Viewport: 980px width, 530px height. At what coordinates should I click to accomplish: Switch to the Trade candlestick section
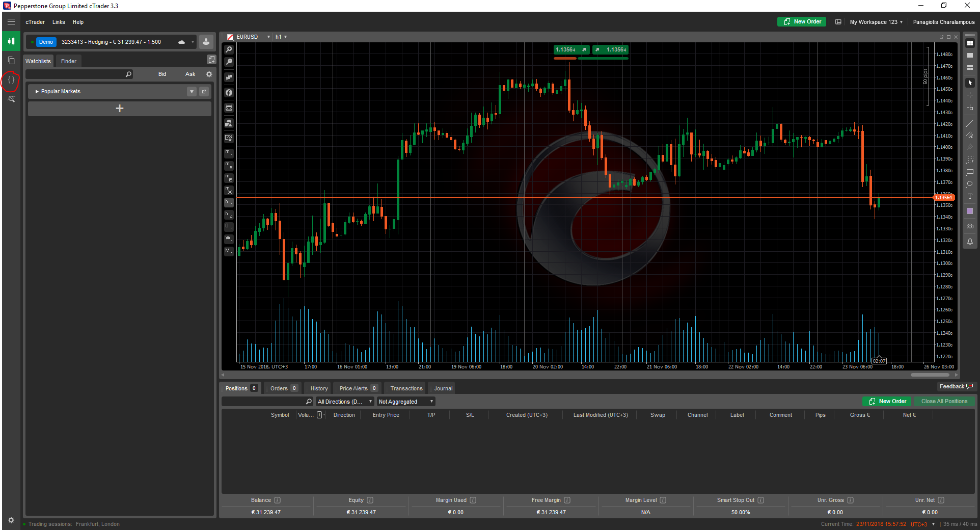point(11,41)
